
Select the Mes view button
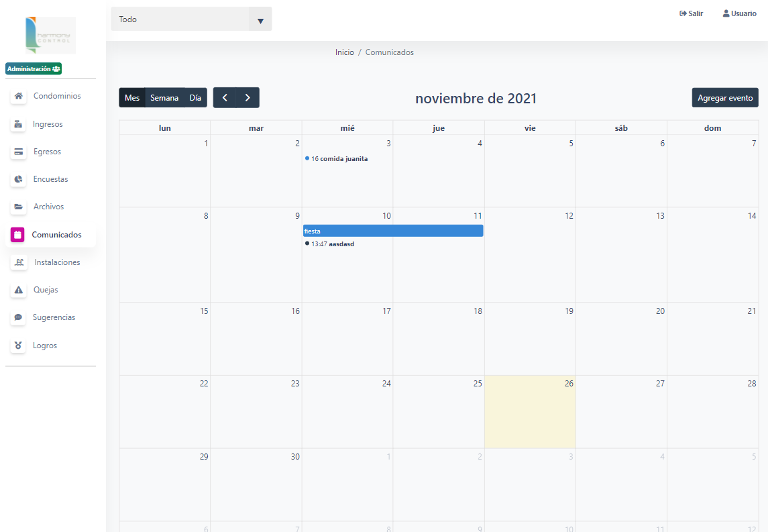point(132,98)
